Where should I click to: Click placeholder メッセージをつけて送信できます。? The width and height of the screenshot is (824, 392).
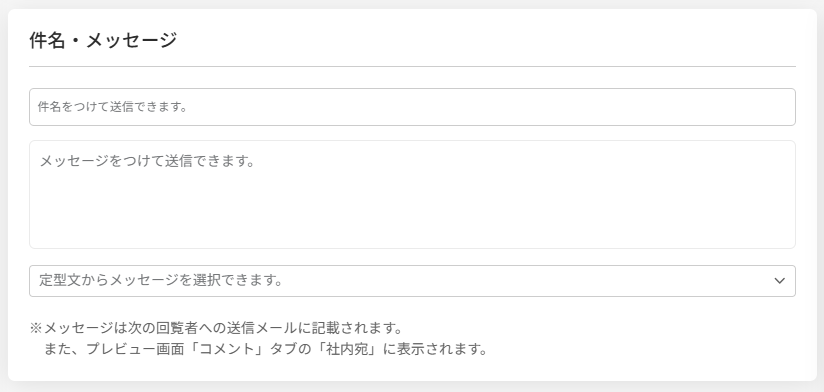[147, 161]
